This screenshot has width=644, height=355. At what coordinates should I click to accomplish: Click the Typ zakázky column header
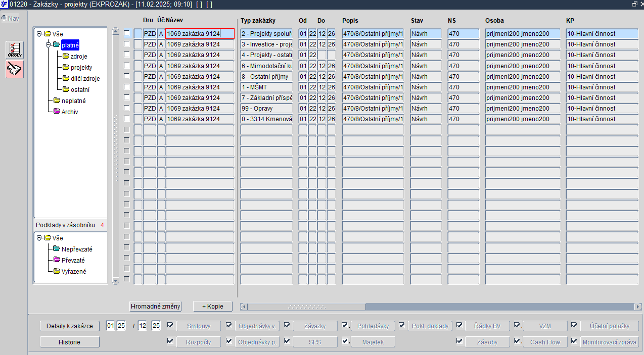(x=258, y=21)
